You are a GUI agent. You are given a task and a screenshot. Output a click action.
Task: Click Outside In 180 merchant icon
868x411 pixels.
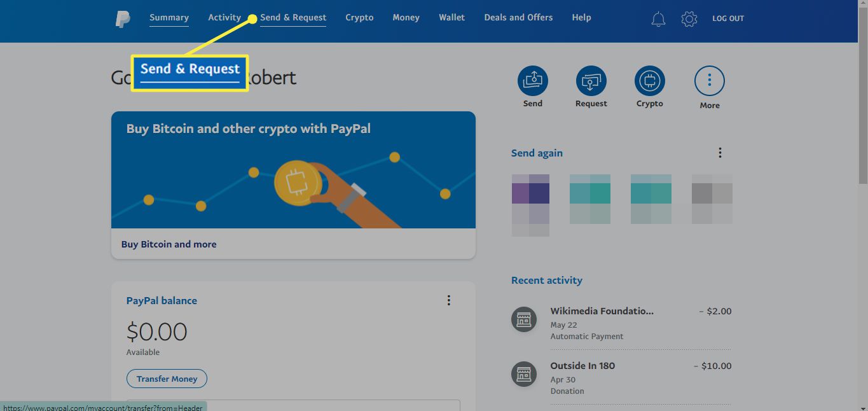point(524,373)
